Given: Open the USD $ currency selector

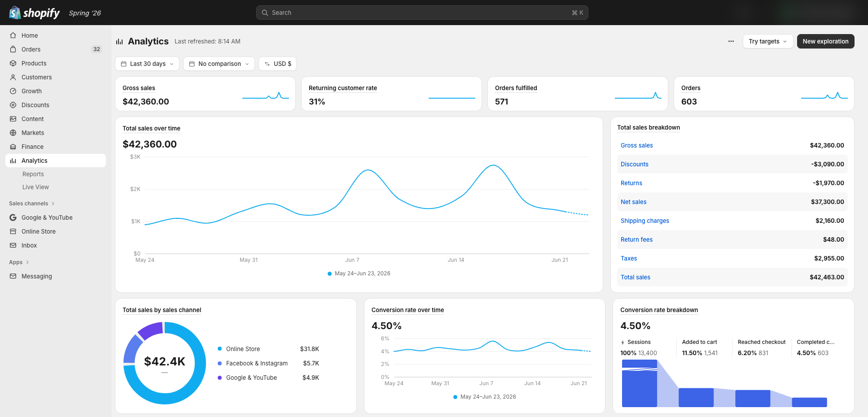Looking at the screenshot, I should coord(277,64).
